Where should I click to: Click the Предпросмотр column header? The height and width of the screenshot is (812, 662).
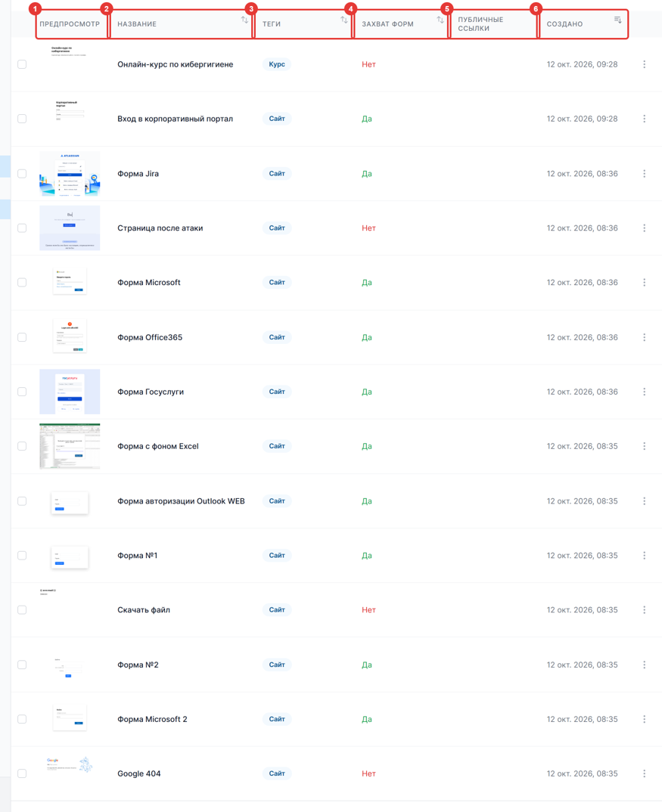(70, 24)
